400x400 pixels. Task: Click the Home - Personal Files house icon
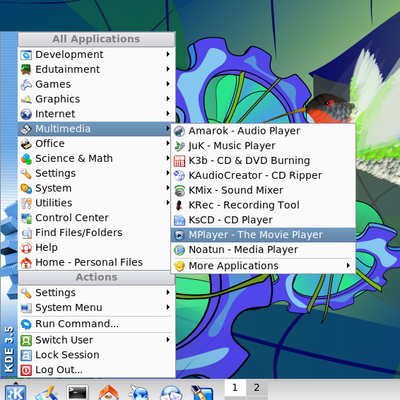(26, 263)
